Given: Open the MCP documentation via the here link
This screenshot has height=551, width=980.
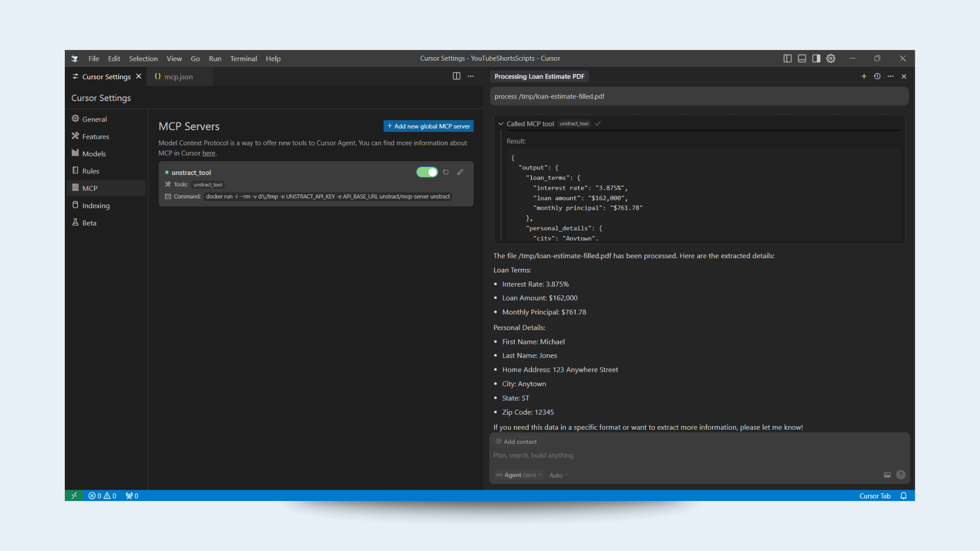Looking at the screenshot, I should point(209,153).
